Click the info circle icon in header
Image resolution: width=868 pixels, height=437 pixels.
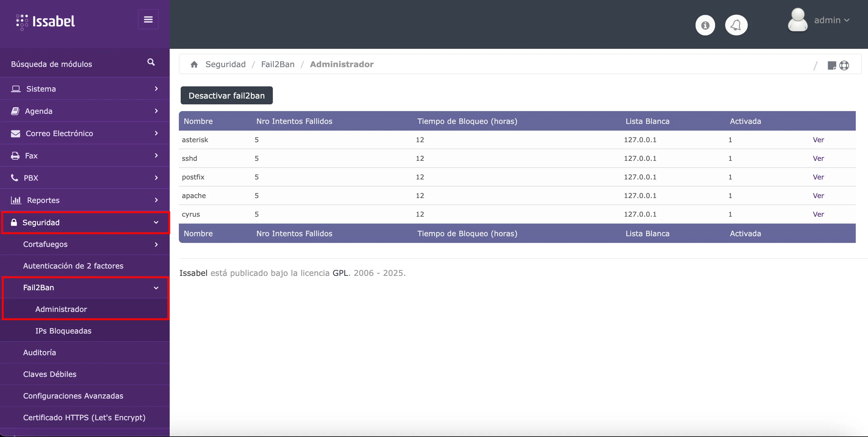(x=705, y=25)
